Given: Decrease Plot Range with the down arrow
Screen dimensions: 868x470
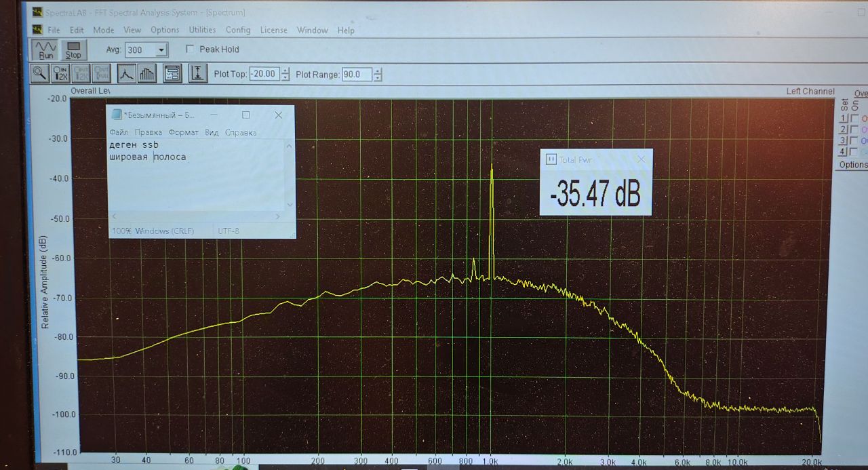Looking at the screenshot, I should (x=378, y=78).
